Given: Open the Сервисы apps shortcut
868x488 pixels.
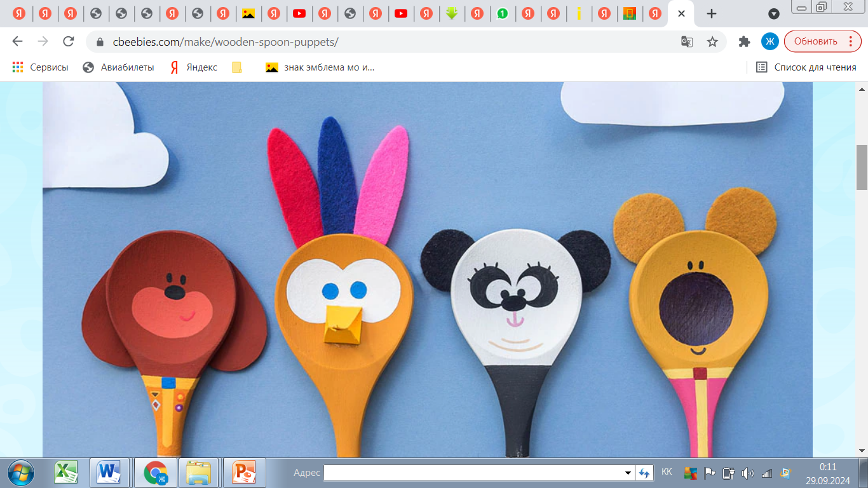Looking at the screenshot, I should (40, 67).
